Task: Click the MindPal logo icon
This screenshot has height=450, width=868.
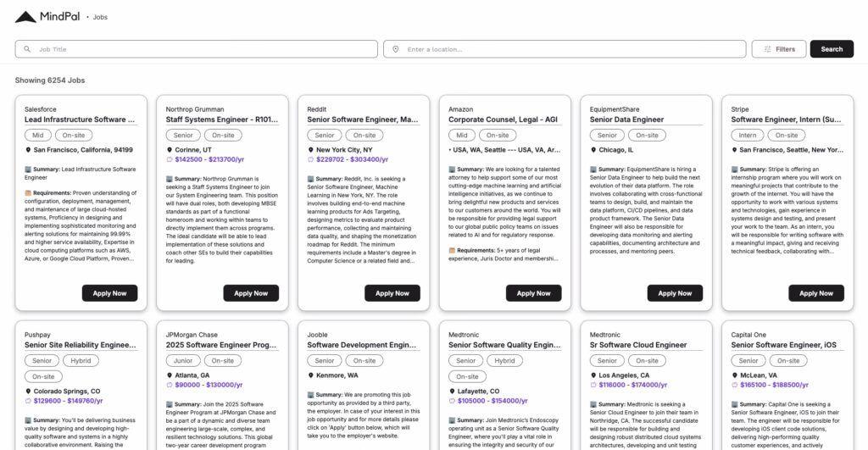Action: pyautogui.click(x=26, y=16)
